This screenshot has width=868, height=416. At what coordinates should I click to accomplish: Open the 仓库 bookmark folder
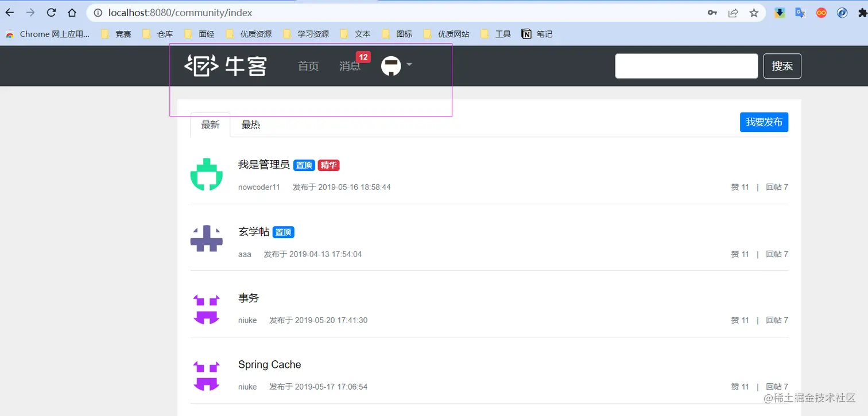click(157, 34)
